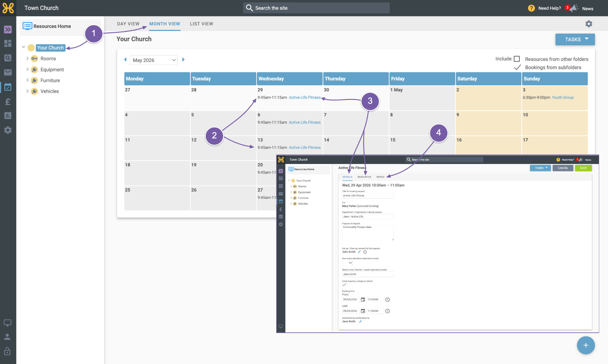Collapse the Your Church tree node
Screen dimensions: 608x364
point(23,47)
